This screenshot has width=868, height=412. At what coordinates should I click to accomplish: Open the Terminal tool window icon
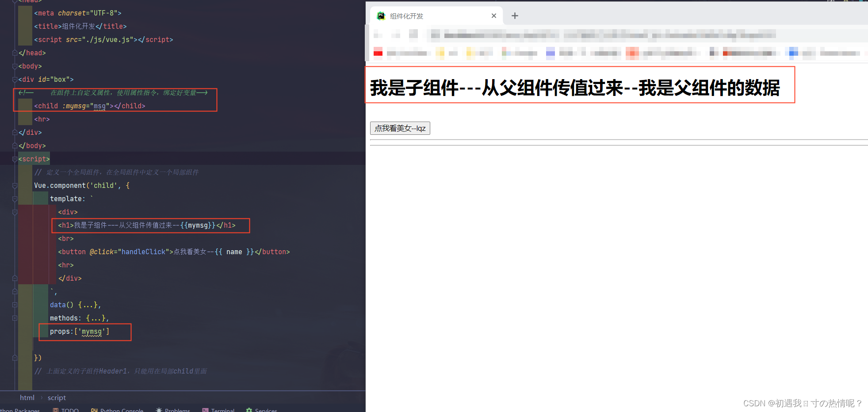(205, 410)
